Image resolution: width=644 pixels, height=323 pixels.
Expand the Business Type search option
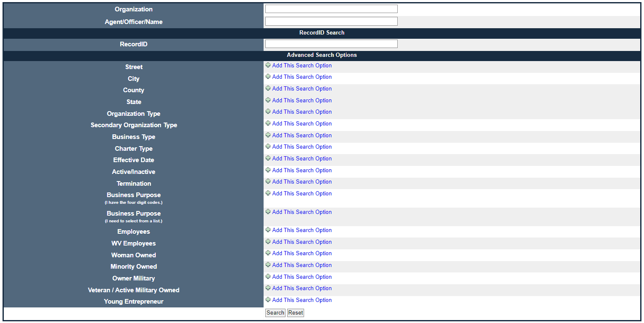[302, 135]
